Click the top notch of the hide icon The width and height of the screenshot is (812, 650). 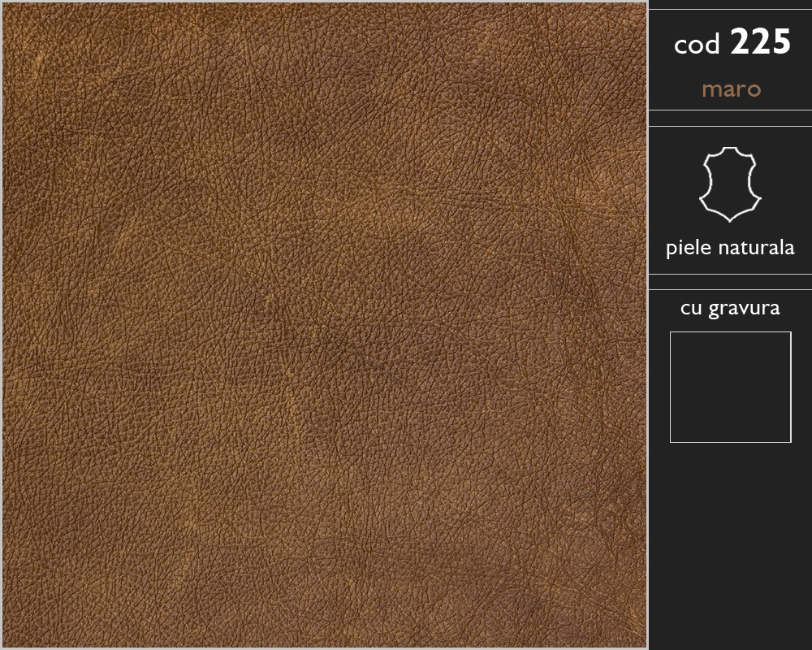coord(730,149)
